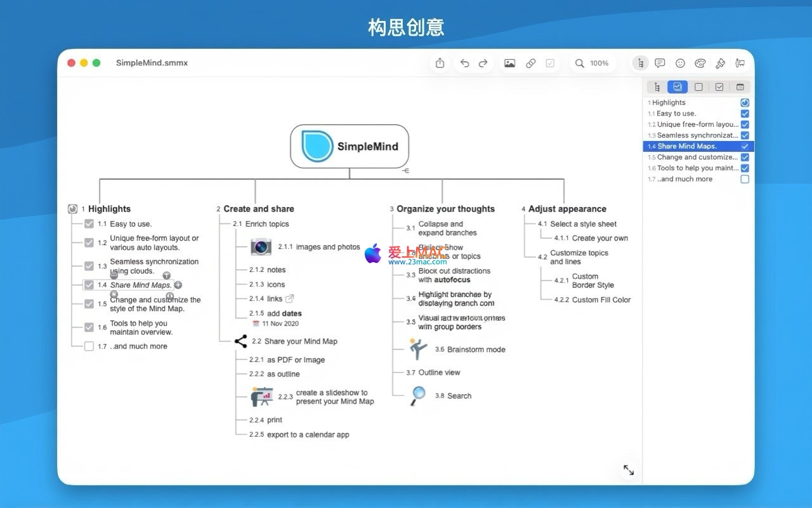Open the external link icon next to links

(290, 298)
